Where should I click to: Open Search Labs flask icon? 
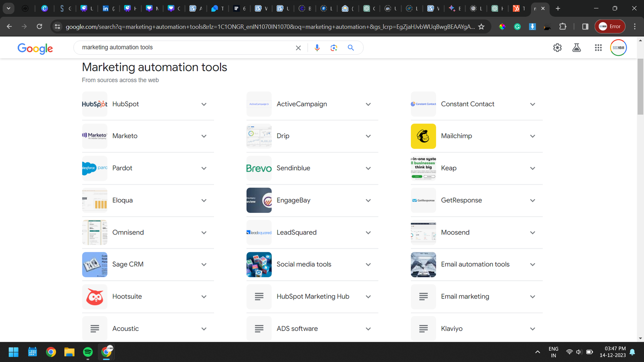576,48
